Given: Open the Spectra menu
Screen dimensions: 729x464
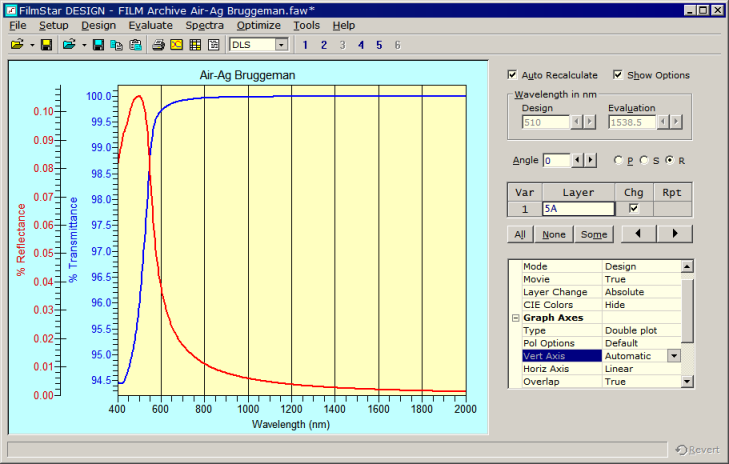Looking at the screenshot, I should tap(205, 25).
